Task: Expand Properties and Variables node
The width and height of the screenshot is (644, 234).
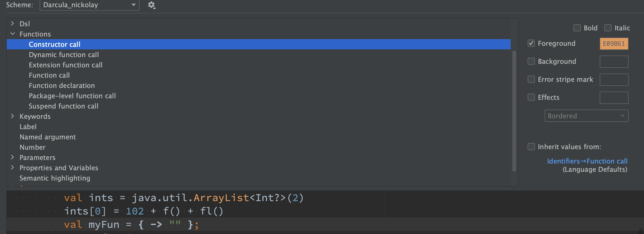Action: (x=12, y=168)
